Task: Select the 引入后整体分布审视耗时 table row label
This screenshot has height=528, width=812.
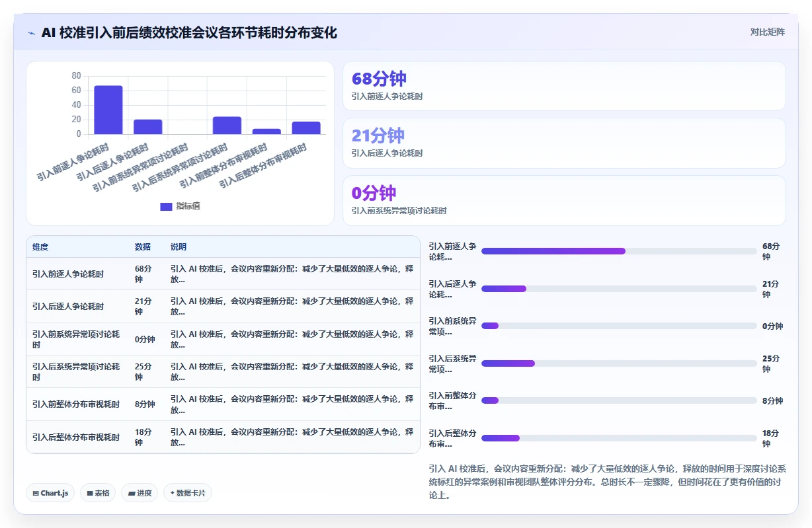Action: [x=76, y=437]
